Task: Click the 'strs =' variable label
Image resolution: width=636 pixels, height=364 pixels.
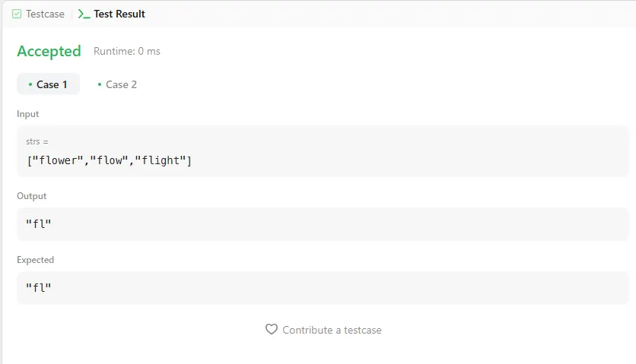Action: coord(37,141)
